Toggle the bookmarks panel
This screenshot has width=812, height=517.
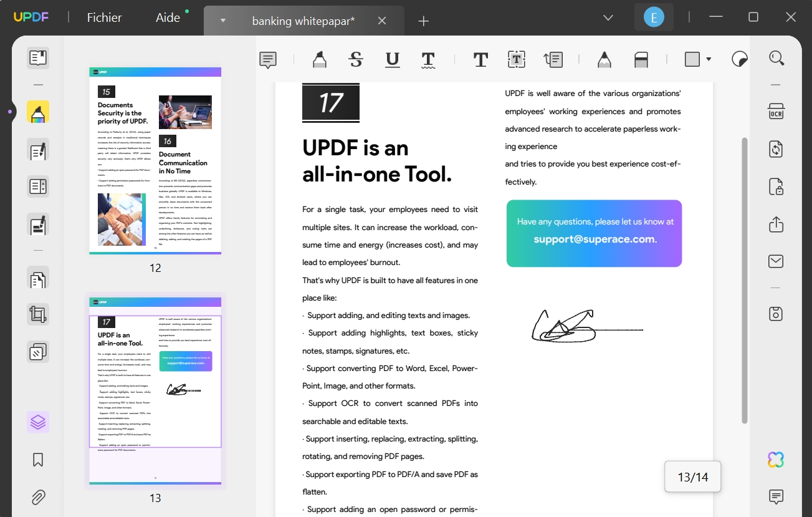[x=37, y=459]
